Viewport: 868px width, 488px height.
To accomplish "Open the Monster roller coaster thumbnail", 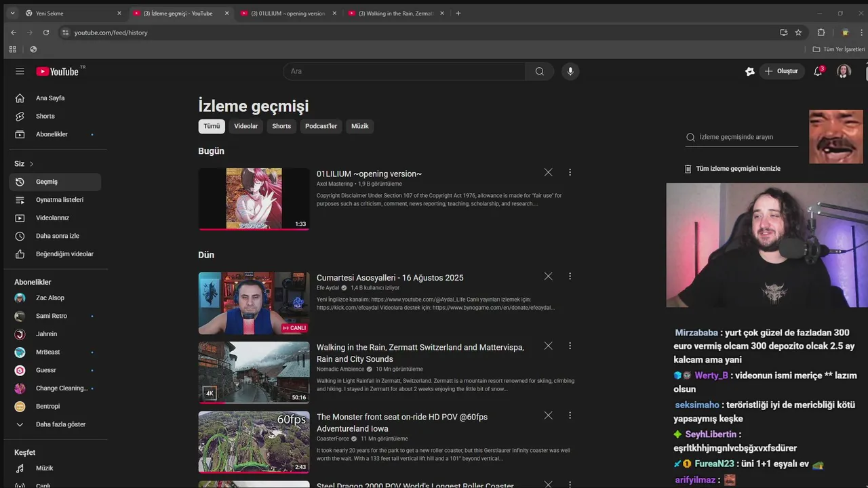I will point(254,442).
